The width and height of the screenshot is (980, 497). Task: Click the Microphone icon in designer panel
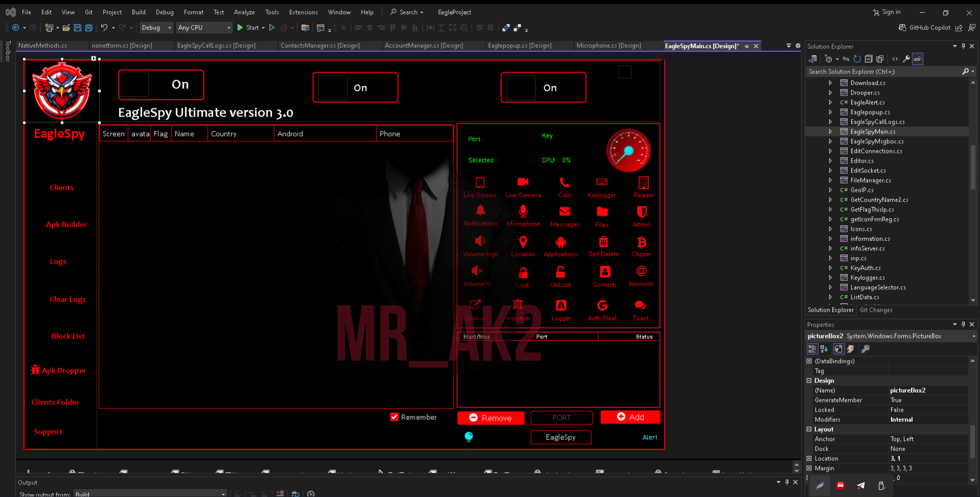click(523, 212)
